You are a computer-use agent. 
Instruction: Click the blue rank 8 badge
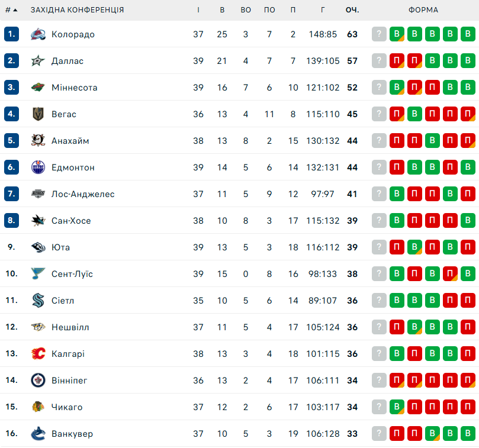11,221
